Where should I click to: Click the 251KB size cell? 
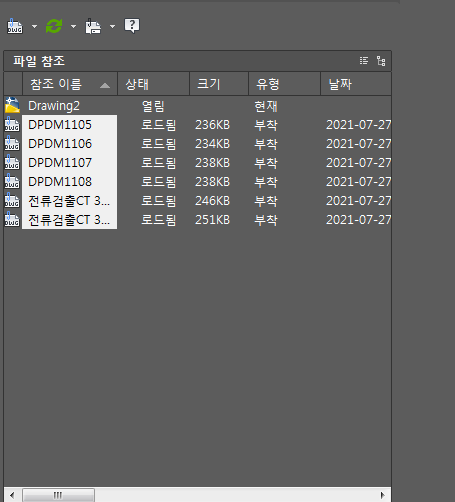pos(213,220)
